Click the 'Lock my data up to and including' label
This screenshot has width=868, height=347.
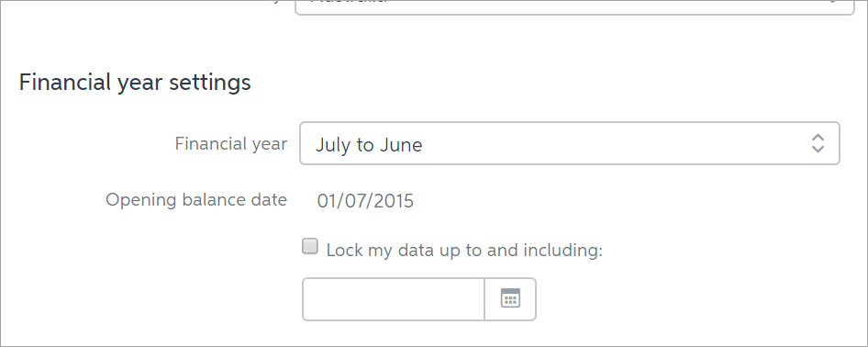[464, 250]
